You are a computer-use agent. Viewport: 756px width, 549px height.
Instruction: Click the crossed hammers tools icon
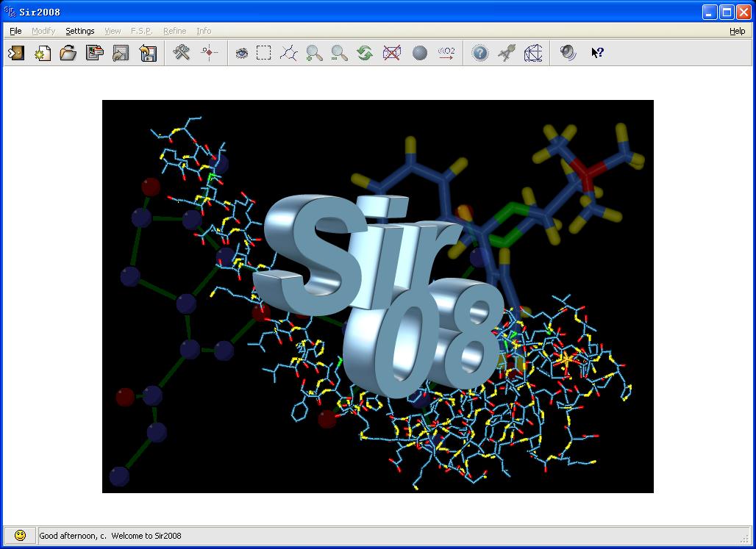coord(182,53)
